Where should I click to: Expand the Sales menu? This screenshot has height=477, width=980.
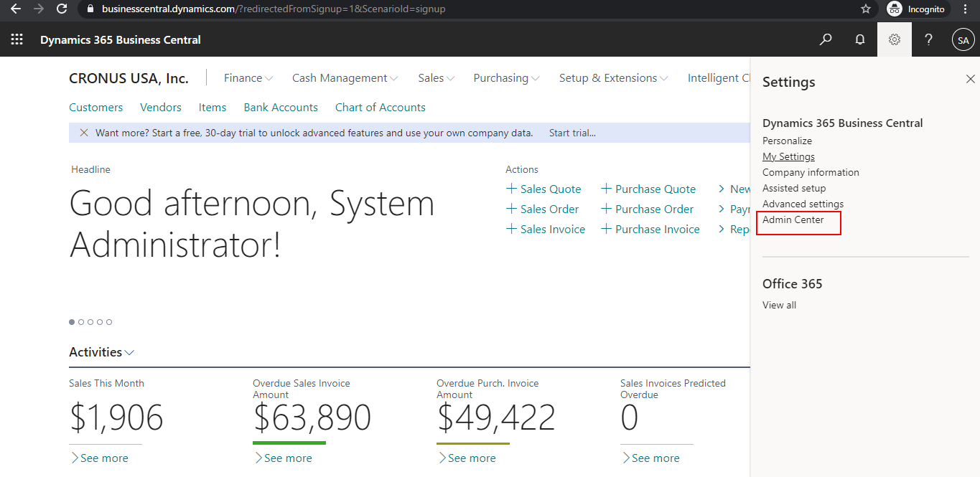[437, 78]
